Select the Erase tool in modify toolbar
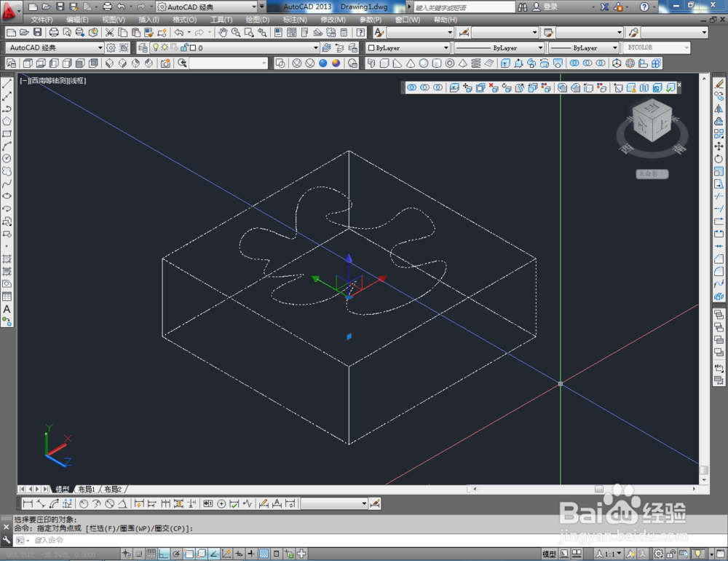The width and height of the screenshot is (728, 561). pos(719,84)
